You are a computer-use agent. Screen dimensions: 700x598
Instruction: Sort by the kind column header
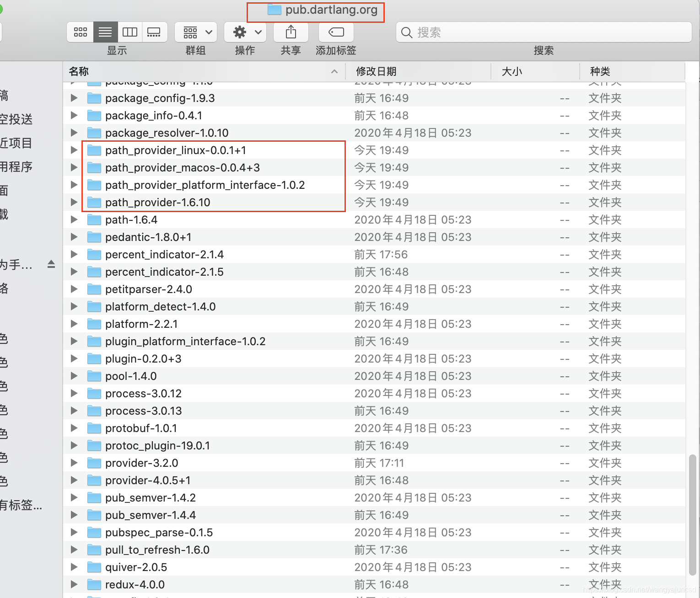pos(632,71)
